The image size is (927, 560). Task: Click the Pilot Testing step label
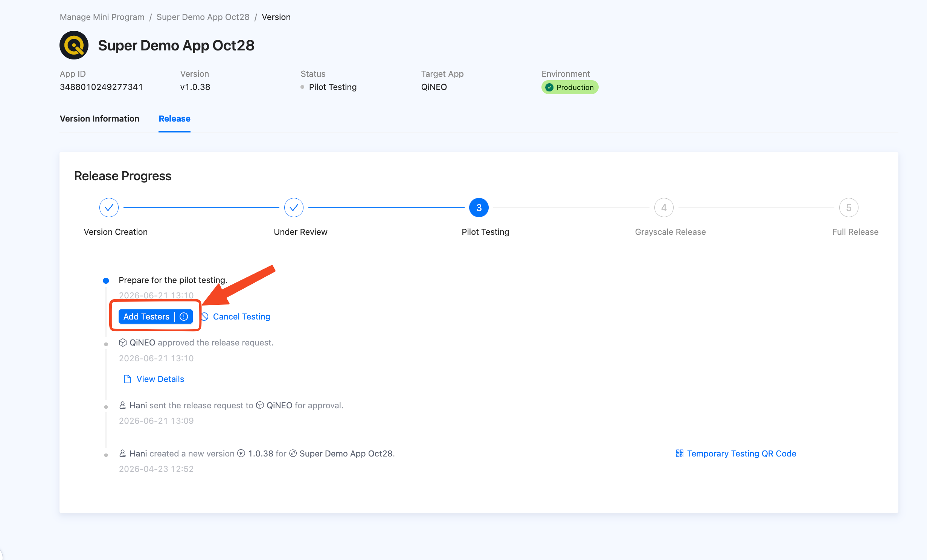[x=485, y=232]
